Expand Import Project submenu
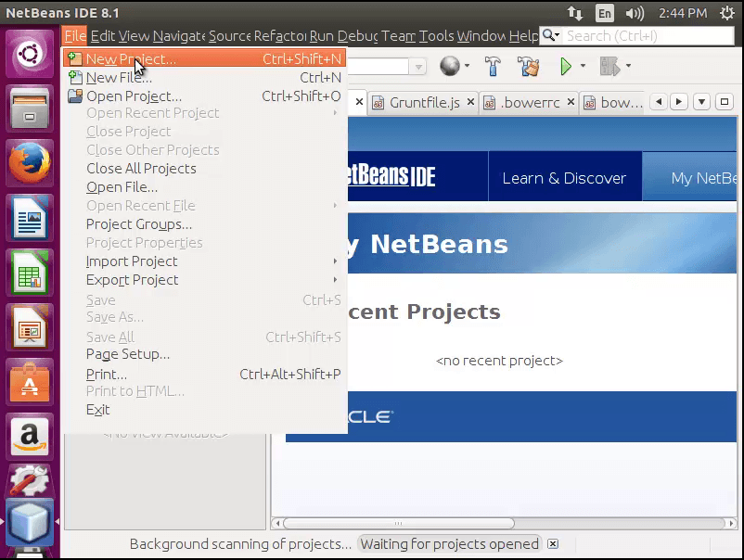Screen dimensions: 744x560 pos(204,261)
